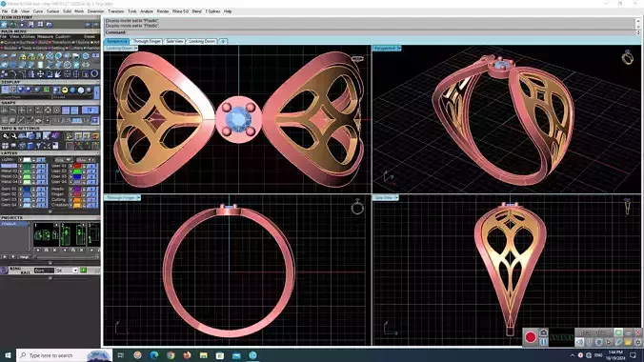The image size is (644, 362).
Task: Click the last icon in Icon History row
Action: pyautogui.click(x=95, y=25)
